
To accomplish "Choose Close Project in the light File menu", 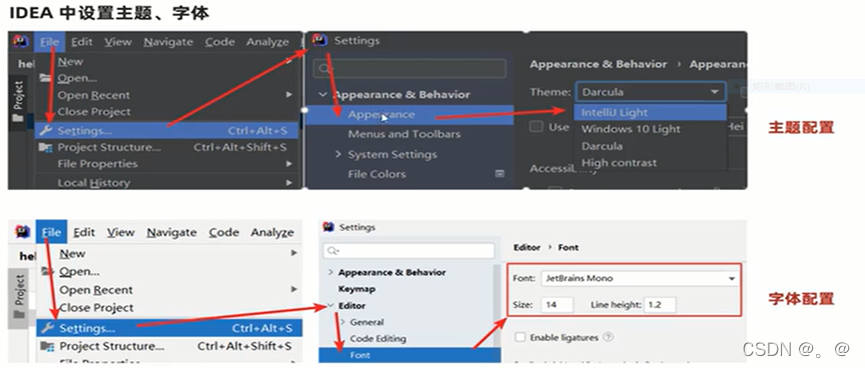I will pos(97,307).
